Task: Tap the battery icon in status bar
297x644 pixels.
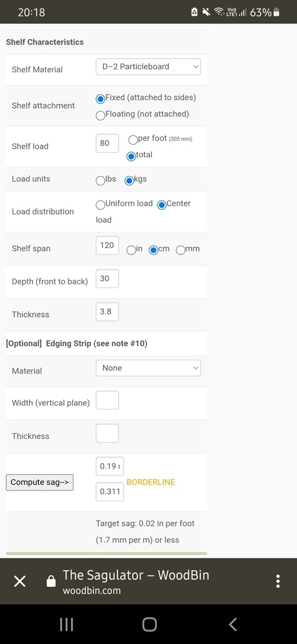Action: click(276, 13)
